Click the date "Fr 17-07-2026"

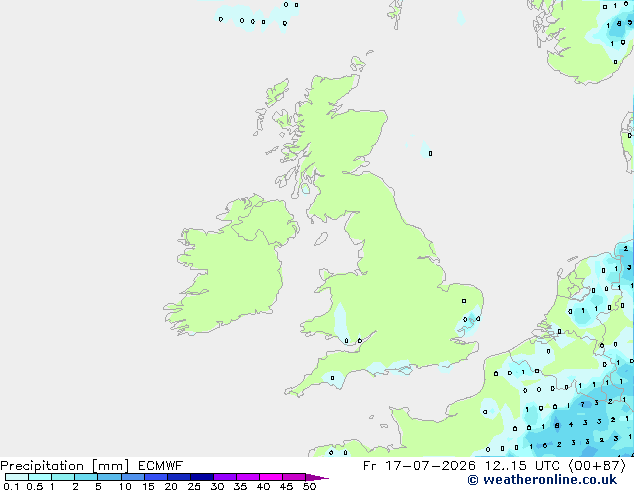coord(419,466)
